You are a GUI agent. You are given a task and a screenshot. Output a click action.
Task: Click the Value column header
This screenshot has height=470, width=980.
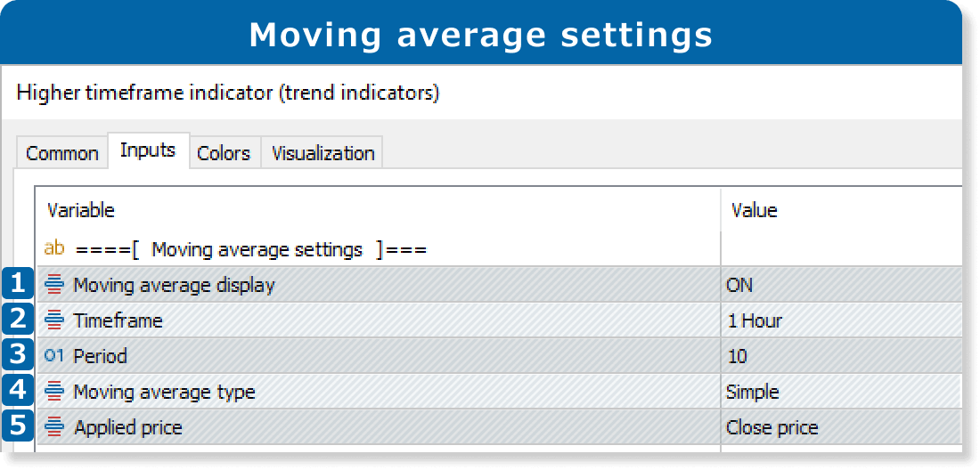click(754, 211)
